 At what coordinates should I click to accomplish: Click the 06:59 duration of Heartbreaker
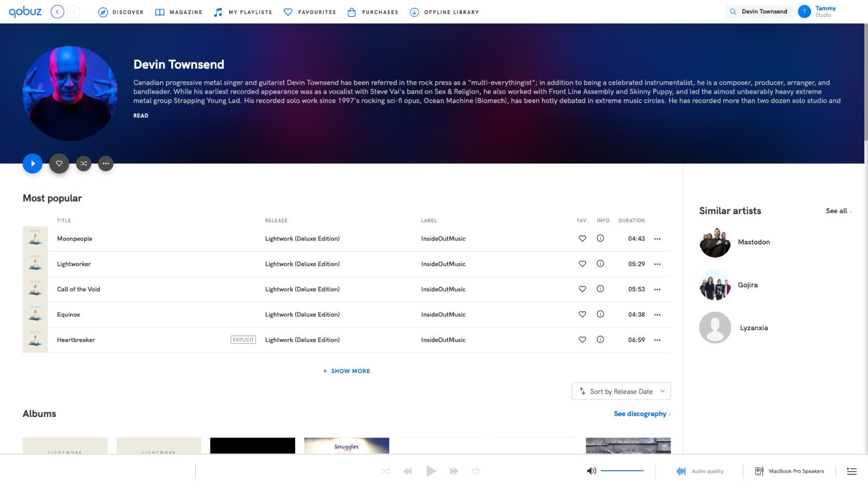click(636, 340)
